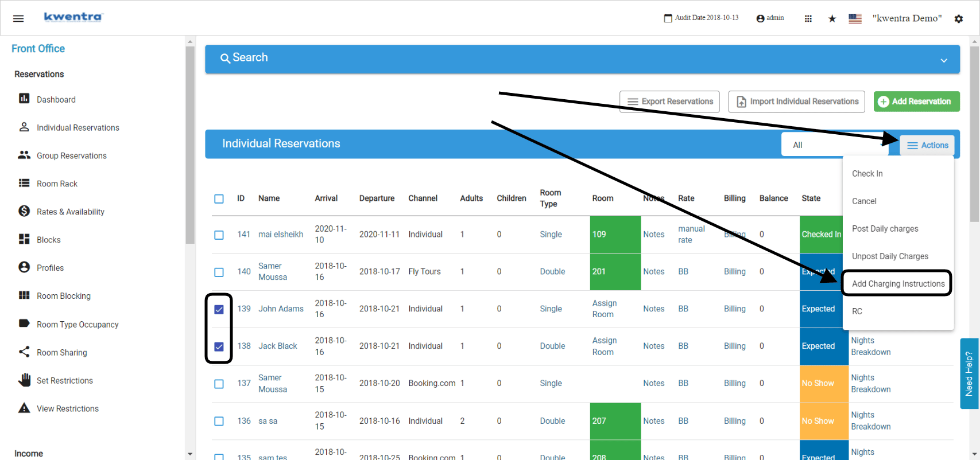The image size is (980, 460).
Task: Open the Audit Date calendar icon
Action: (668, 18)
